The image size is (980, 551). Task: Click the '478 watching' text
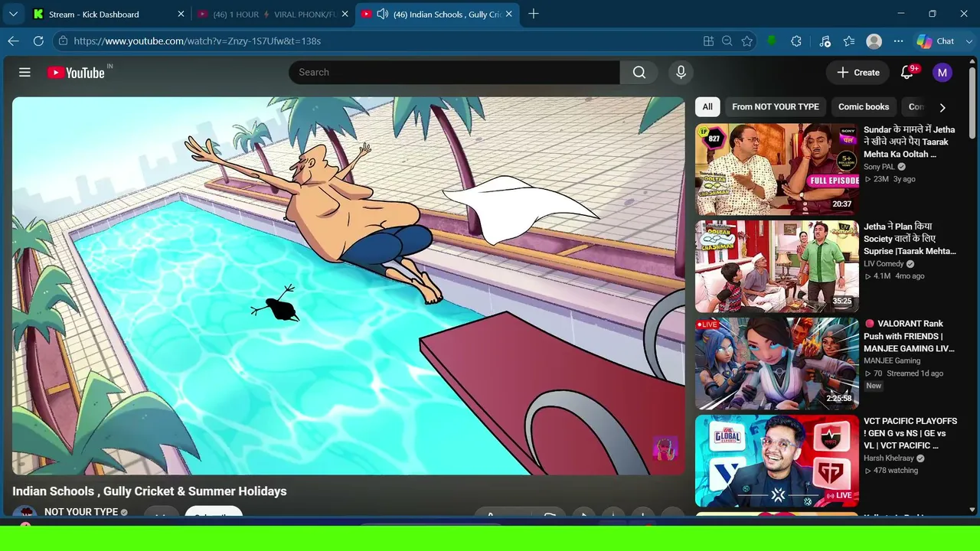pos(895,471)
